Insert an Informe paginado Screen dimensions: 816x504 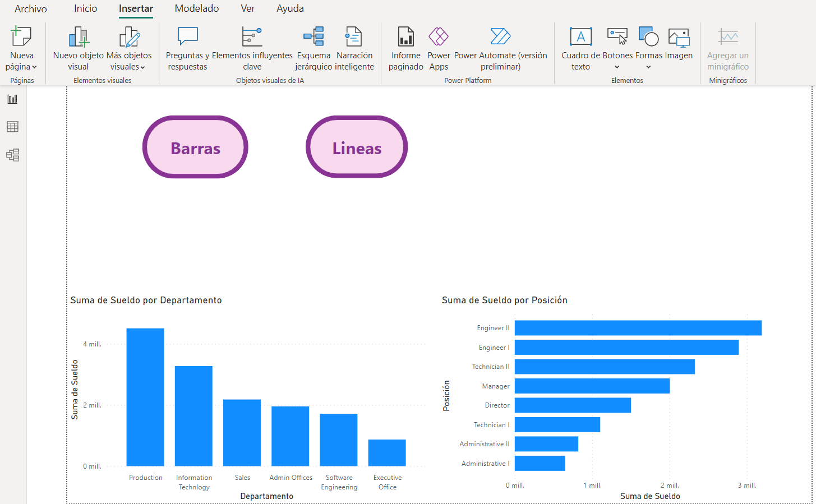pos(405,49)
